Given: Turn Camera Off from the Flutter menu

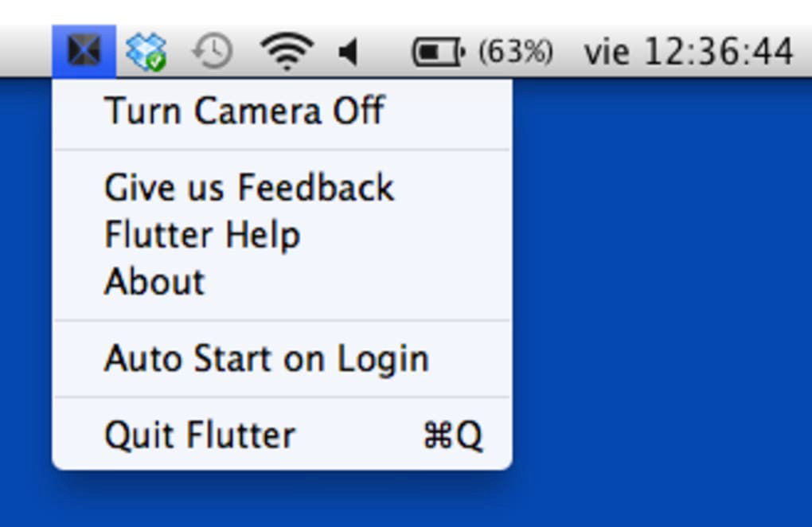Looking at the screenshot, I should pos(244,111).
